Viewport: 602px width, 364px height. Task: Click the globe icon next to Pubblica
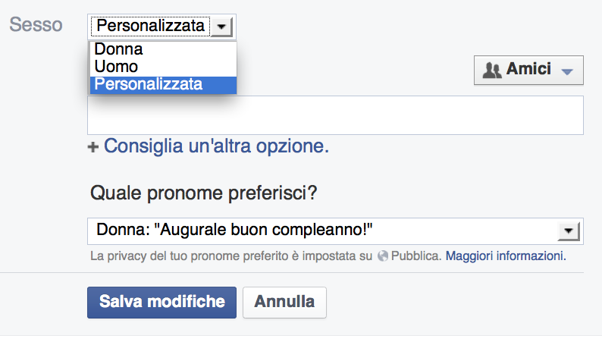click(383, 256)
